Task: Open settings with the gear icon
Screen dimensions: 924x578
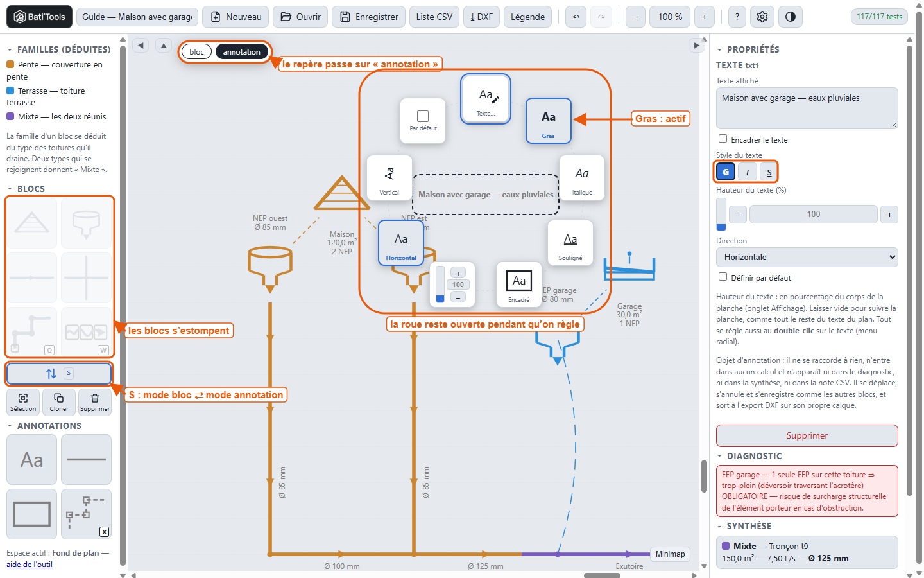Action: coord(762,17)
